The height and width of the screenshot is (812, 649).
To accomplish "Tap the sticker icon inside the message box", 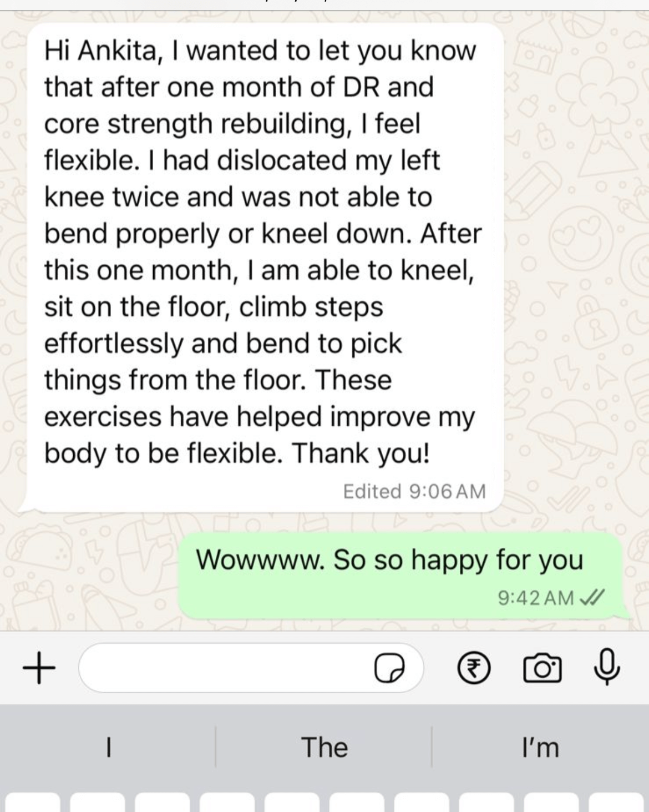I will point(389,668).
